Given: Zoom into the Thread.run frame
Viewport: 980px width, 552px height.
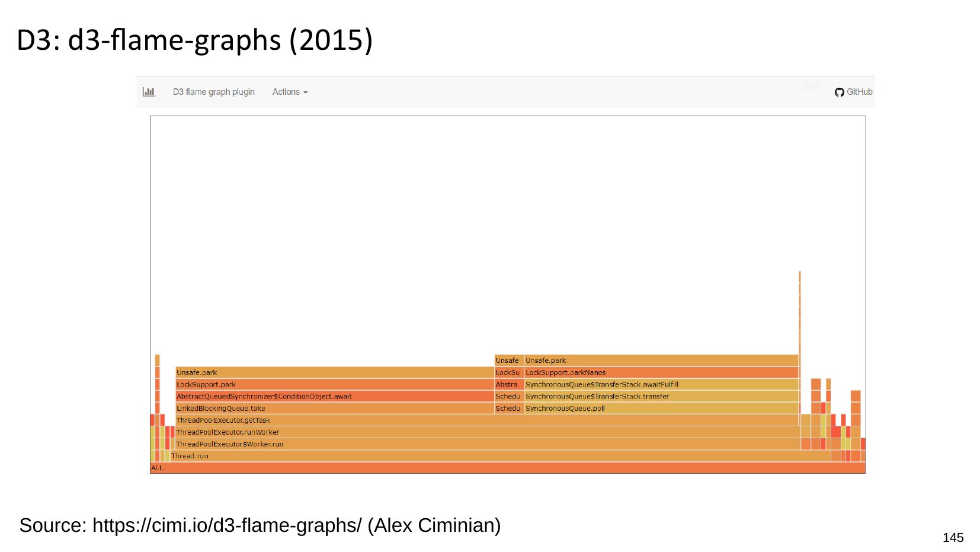Looking at the screenshot, I should tap(499, 456).
